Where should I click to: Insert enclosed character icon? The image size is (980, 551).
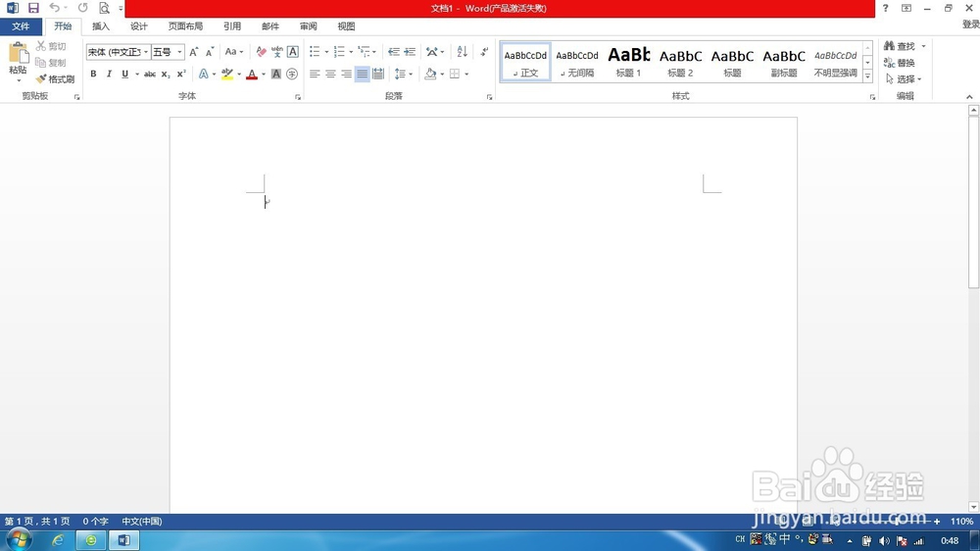coord(292,74)
